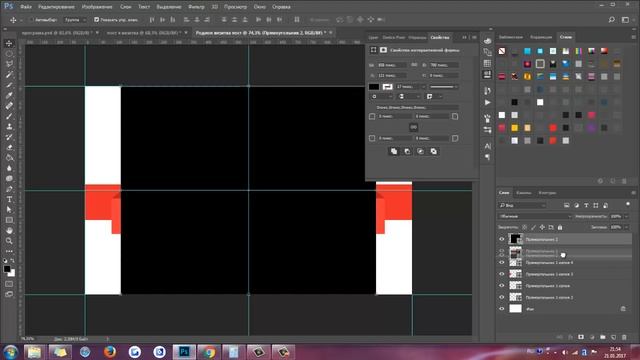The height and width of the screenshot is (360, 640).
Task: Open the Обычные blend mode dropdown
Action: pos(535,216)
